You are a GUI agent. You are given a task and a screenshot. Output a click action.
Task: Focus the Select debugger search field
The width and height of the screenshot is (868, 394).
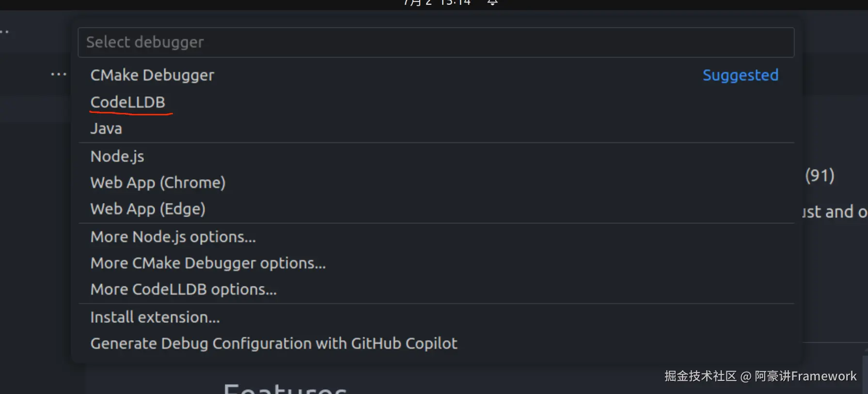click(436, 43)
